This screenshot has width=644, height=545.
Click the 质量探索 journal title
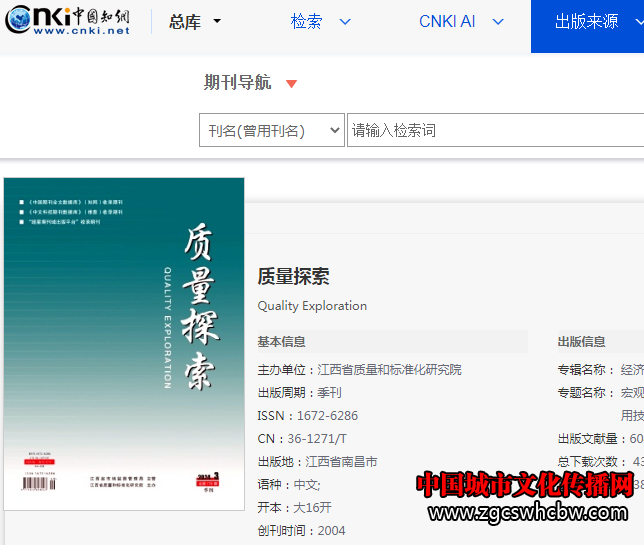pos(293,277)
